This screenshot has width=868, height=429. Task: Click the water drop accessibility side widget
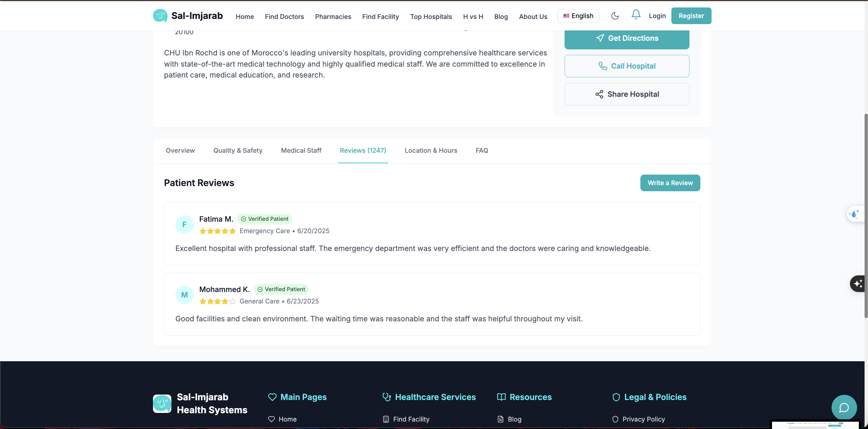[855, 214]
